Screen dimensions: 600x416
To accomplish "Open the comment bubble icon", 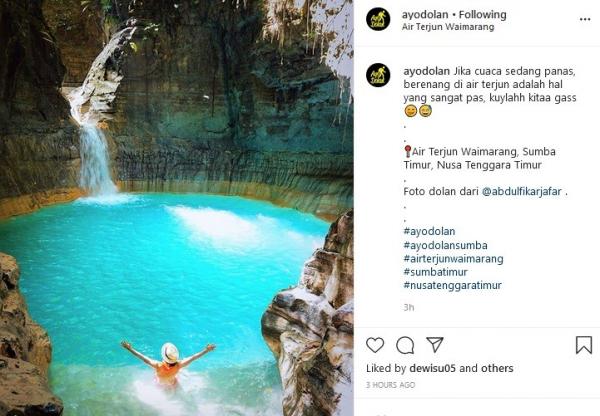I will click(x=405, y=345).
